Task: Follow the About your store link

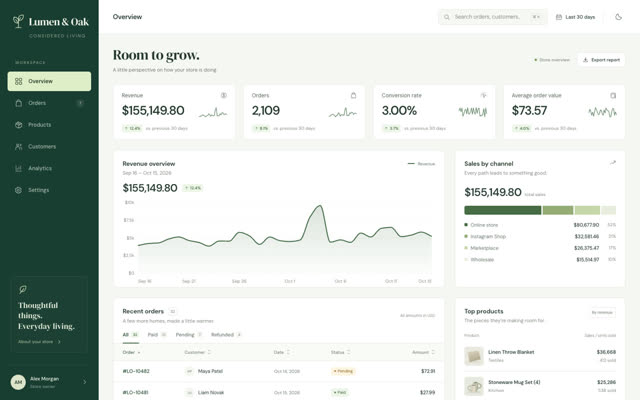Action: (x=39, y=342)
